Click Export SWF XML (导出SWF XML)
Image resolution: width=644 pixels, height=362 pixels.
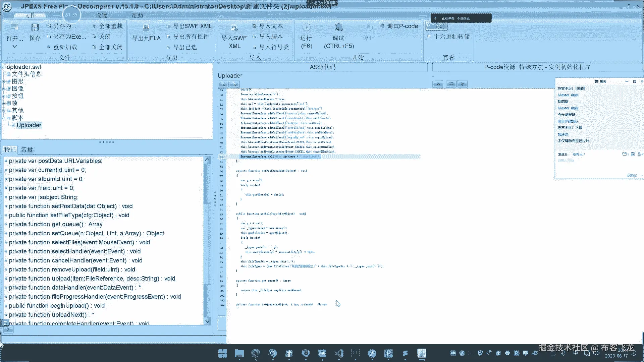[x=192, y=26]
